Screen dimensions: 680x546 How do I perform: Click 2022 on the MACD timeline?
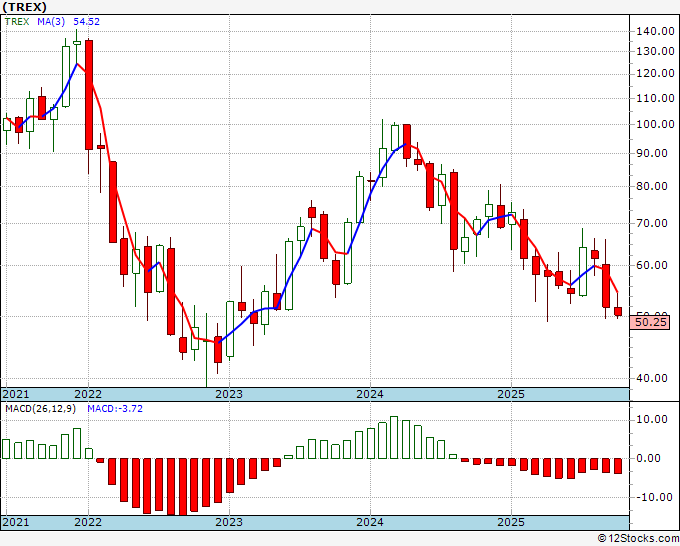[x=88, y=522]
